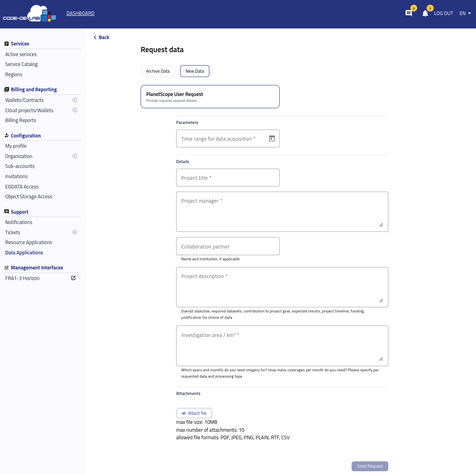476x474 pixels.
Task: Click the Investigation area text area
Action: pos(282,346)
